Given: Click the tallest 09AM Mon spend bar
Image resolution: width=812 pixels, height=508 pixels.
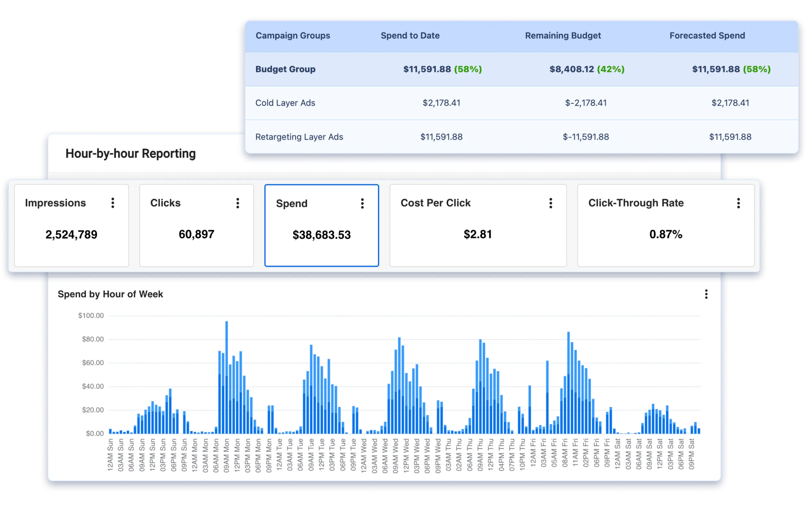Looking at the screenshot, I should pos(227,377).
